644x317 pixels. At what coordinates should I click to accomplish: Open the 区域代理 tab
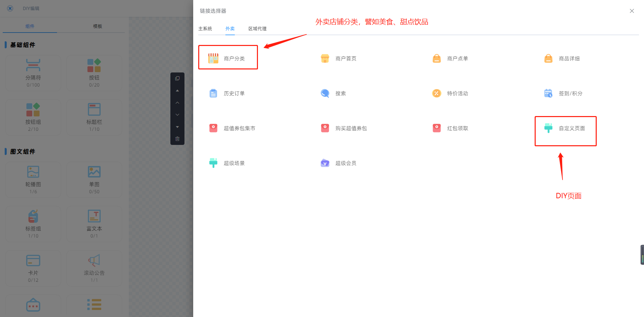click(257, 29)
